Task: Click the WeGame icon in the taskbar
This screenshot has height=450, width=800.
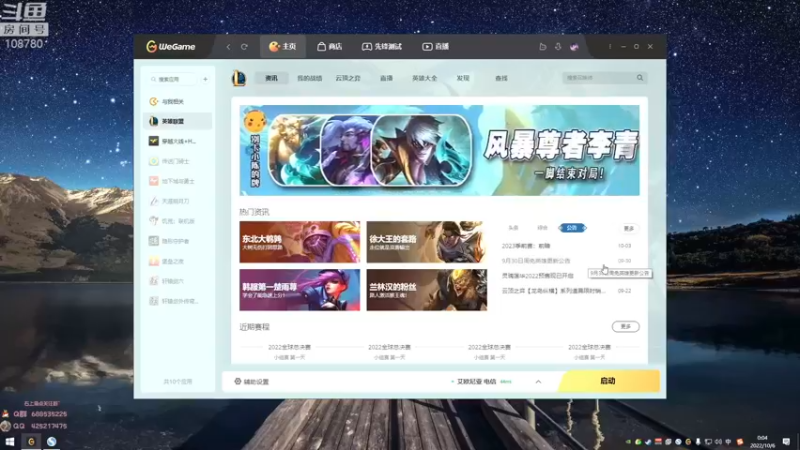Action: coord(31,442)
